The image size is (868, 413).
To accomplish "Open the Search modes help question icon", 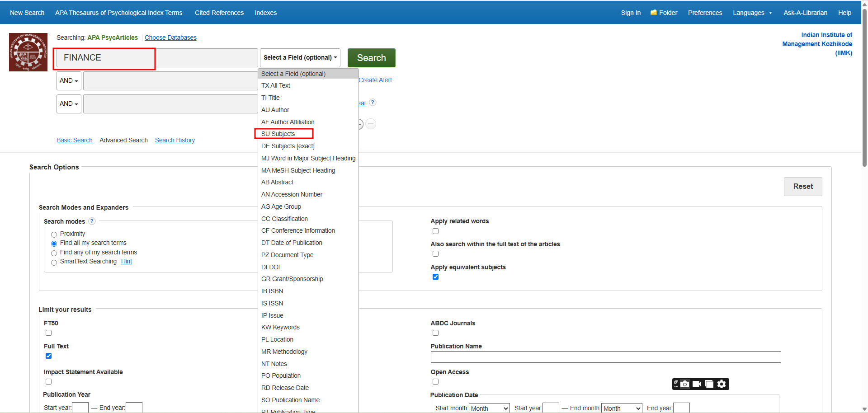I will pos(92,221).
